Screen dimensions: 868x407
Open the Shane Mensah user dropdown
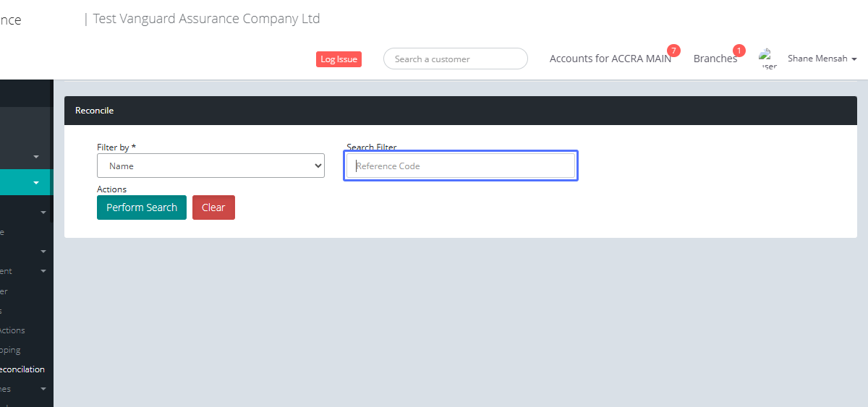click(822, 59)
